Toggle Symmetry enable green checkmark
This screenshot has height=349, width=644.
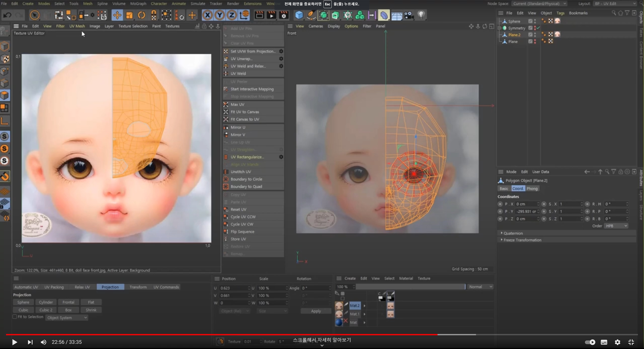point(538,28)
